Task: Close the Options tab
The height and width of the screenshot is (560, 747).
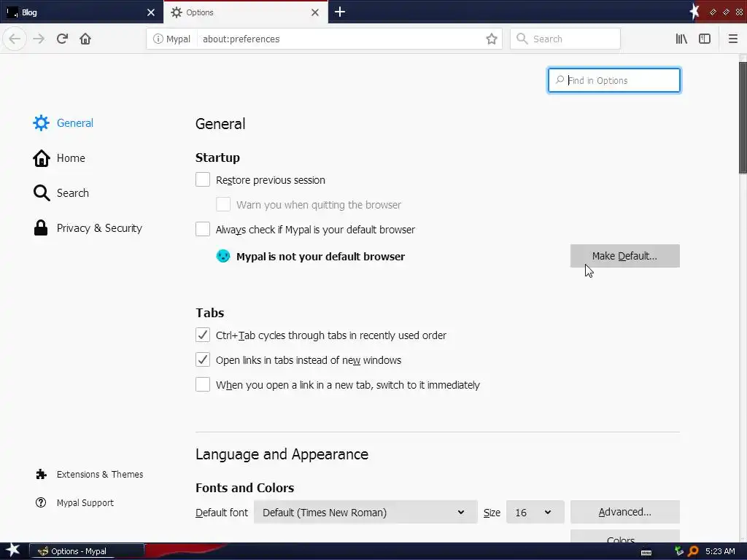Action: tap(315, 12)
